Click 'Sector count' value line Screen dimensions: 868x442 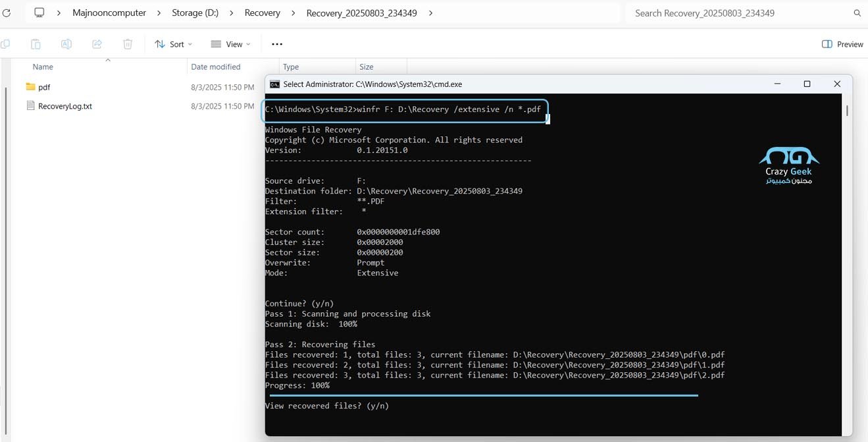(x=352, y=232)
